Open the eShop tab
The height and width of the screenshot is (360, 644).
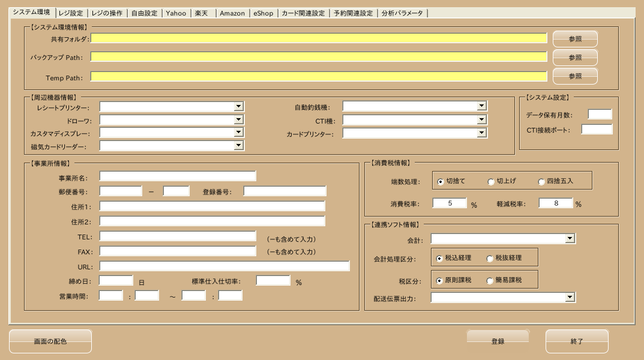tap(263, 13)
